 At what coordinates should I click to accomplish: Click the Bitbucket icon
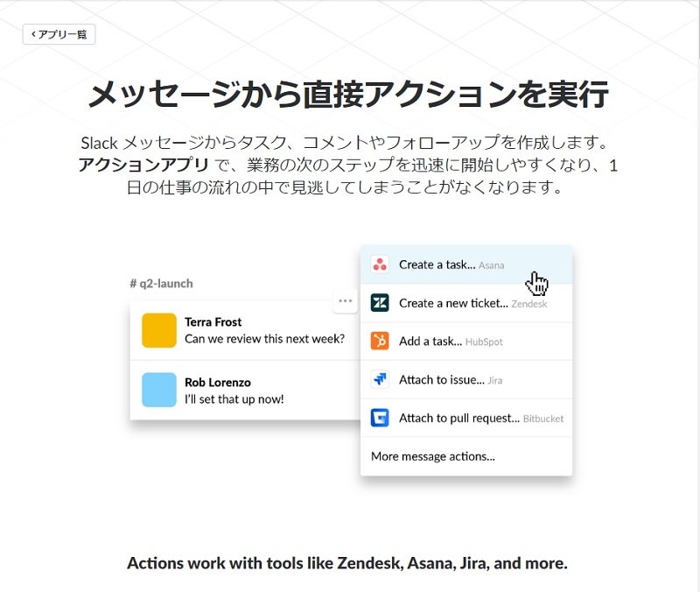pyautogui.click(x=380, y=419)
